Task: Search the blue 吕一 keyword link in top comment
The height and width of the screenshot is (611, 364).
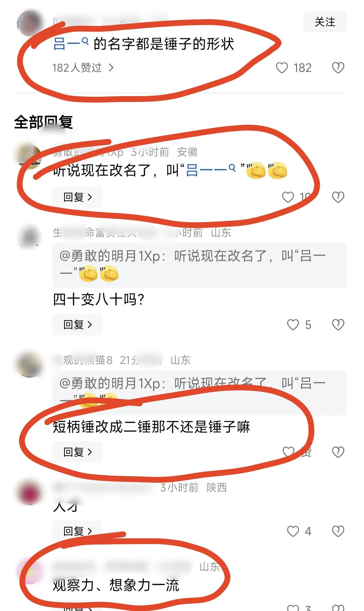Action: 71,44
